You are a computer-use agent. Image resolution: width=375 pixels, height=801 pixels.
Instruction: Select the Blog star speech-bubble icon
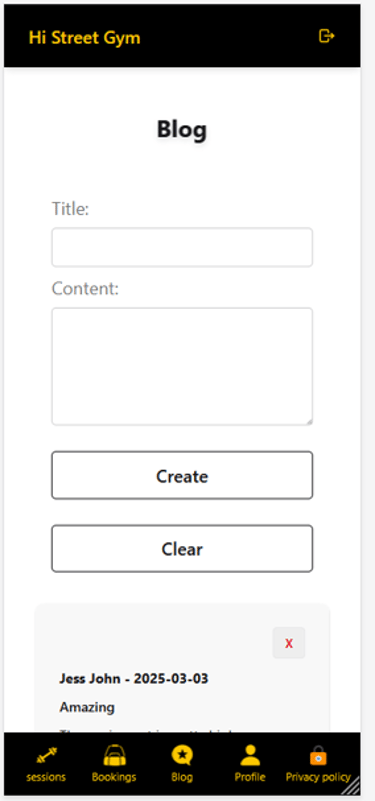click(x=182, y=756)
